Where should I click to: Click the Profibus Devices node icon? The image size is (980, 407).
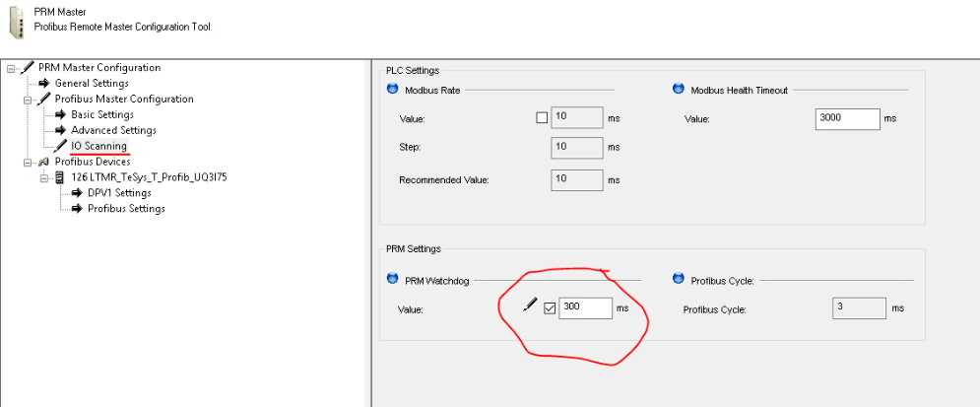(43, 162)
